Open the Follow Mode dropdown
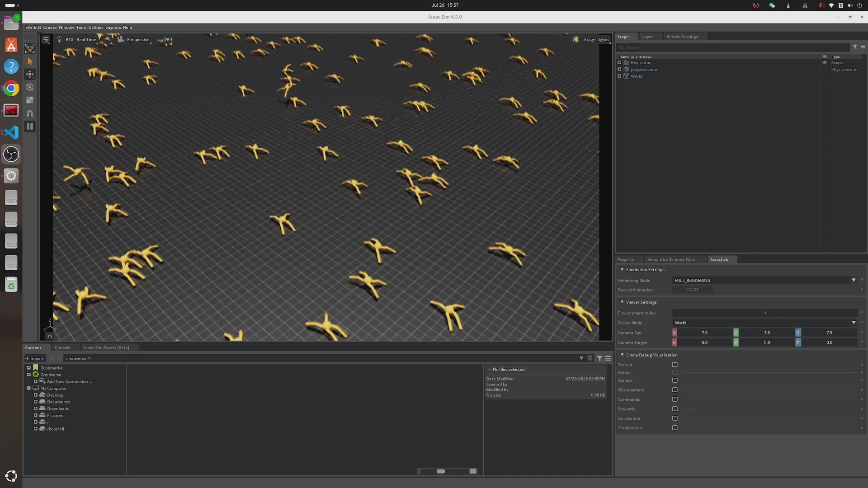Image resolution: width=868 pixels, height=488 pixels. point(764,323)
